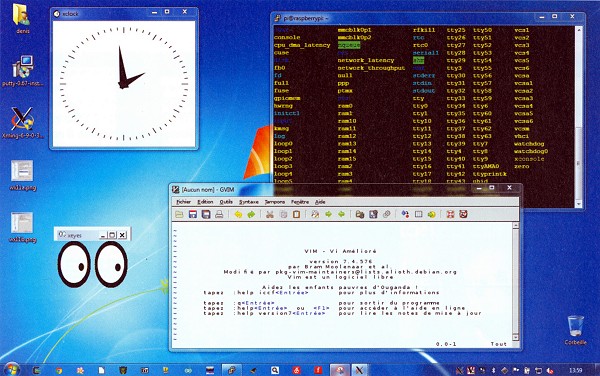The image size is (600, 376).
Task: Click the Find Previous green arrow in GVIM
Action: coord(341,214)
